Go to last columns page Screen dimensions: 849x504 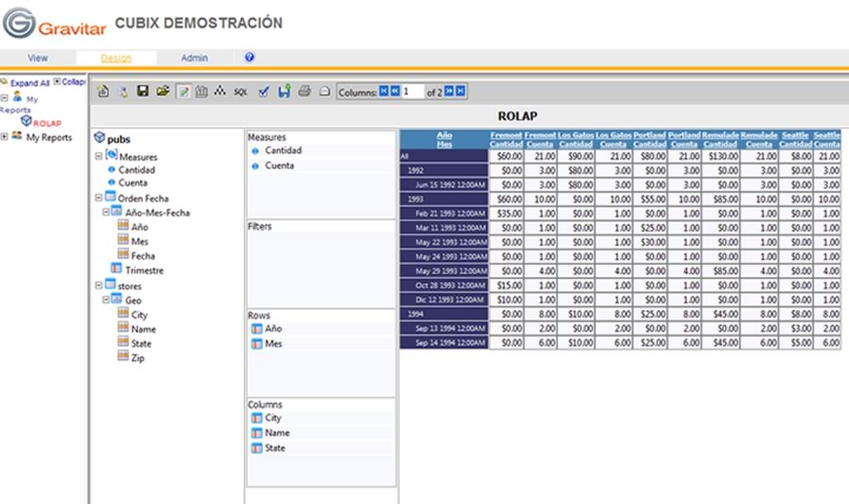coord(460,91)
